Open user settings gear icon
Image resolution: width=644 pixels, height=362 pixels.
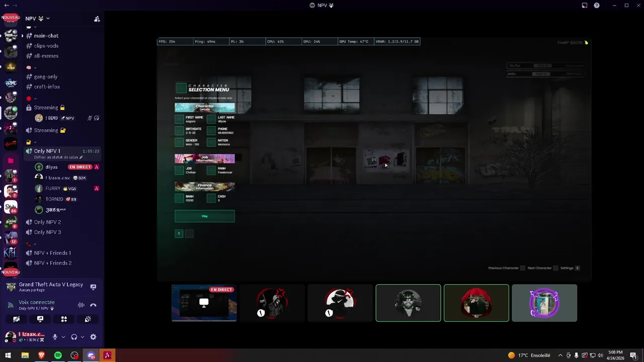tap(93, 337)
